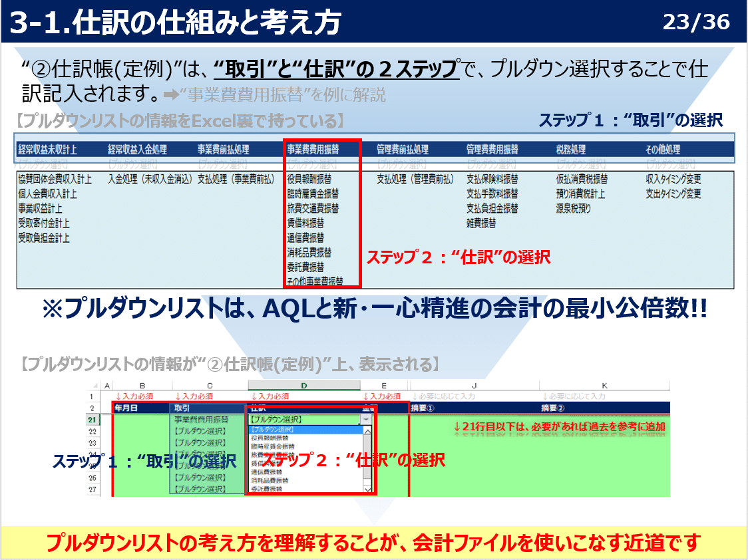Select the cell D21 showing 【プルダウン選択】

(x=304, y=420)
